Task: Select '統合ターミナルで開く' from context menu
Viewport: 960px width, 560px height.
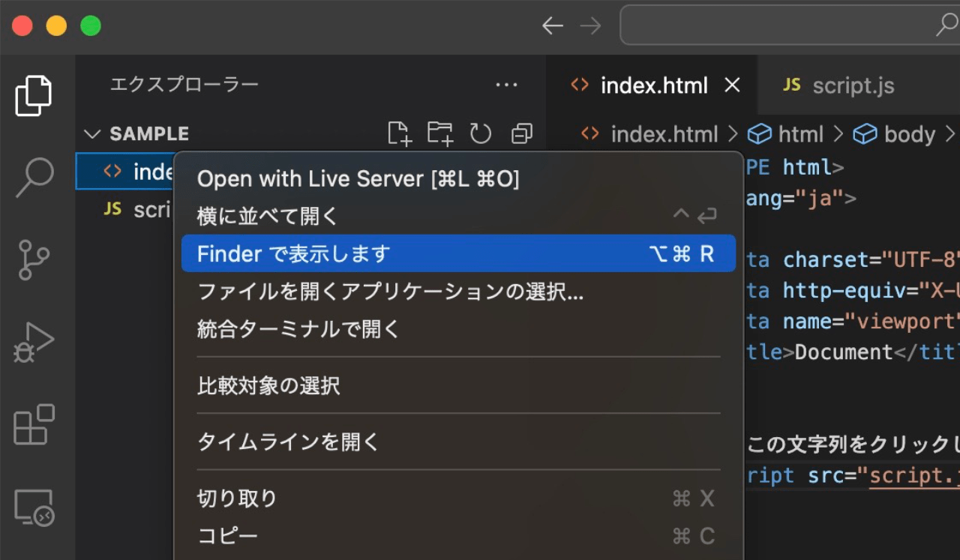Action: (x=298, y=329)
